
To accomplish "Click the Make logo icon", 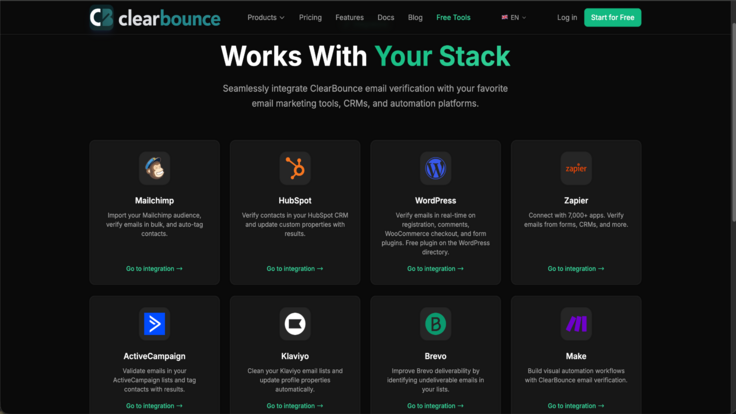I will 576,324.
